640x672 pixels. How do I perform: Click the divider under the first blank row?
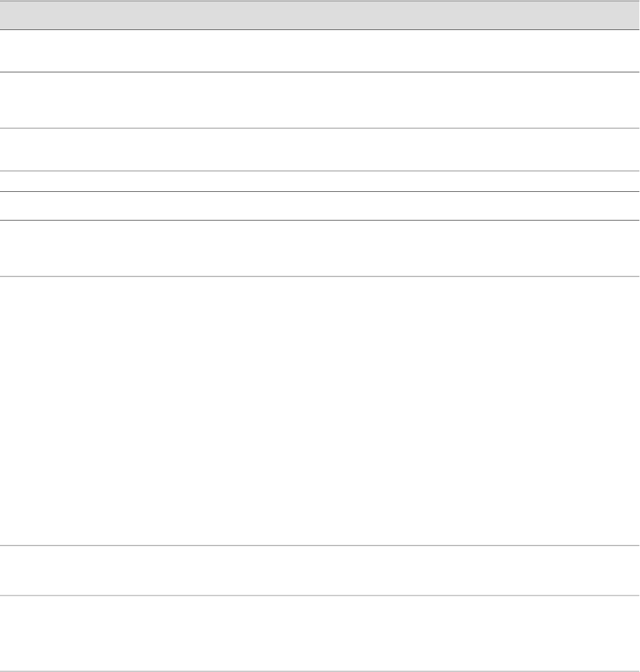[320, 72]
